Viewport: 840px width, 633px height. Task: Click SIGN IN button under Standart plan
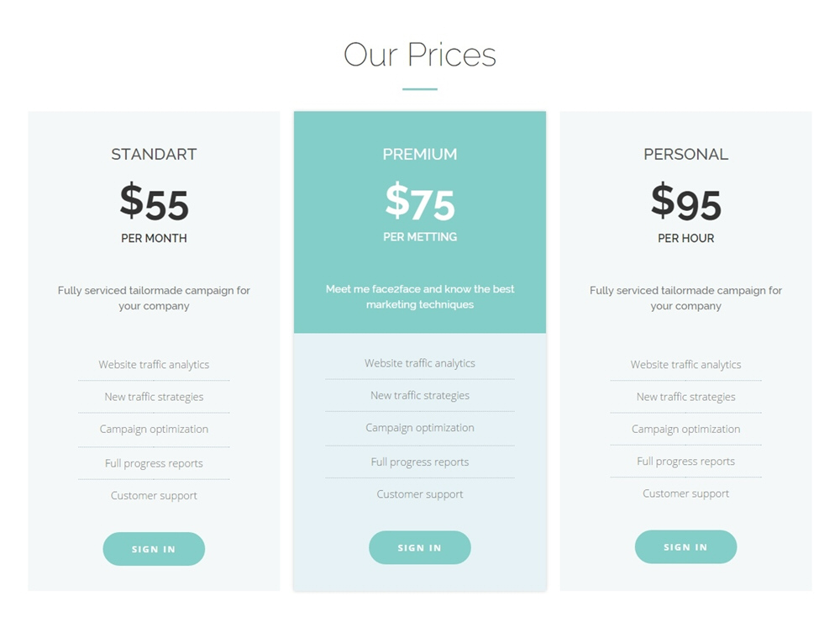154,549
